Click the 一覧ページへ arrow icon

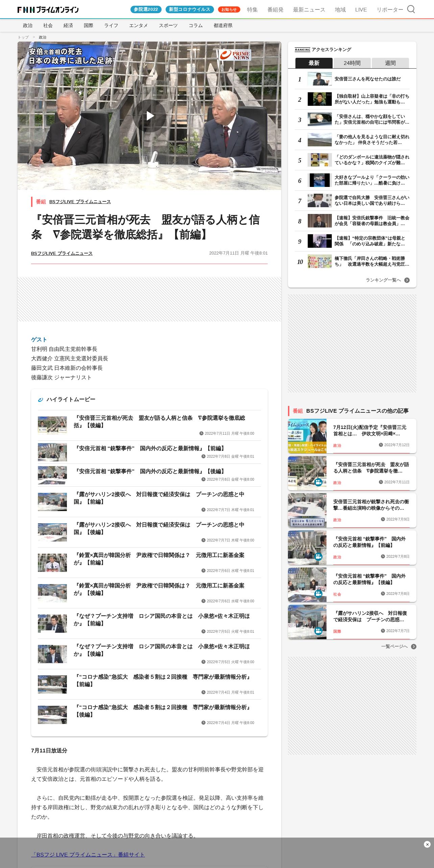(x=414, y=647)
